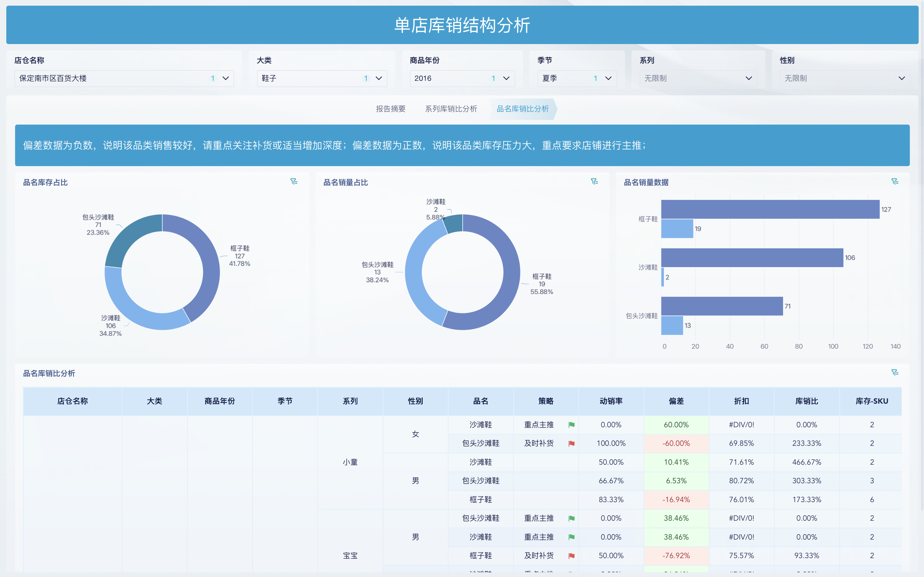Switch to the 报告摘要 tab
This screenshot has width=924, height=577.
click(x=390, y=109)
